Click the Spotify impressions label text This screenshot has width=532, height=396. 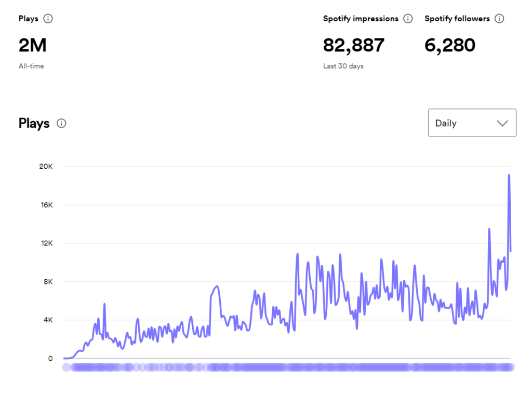click(361, 19)
